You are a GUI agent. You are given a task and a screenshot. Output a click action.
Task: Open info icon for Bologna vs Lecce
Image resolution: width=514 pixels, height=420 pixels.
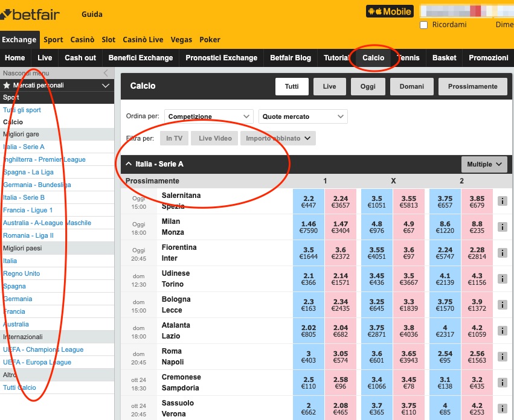pos(502,305)
